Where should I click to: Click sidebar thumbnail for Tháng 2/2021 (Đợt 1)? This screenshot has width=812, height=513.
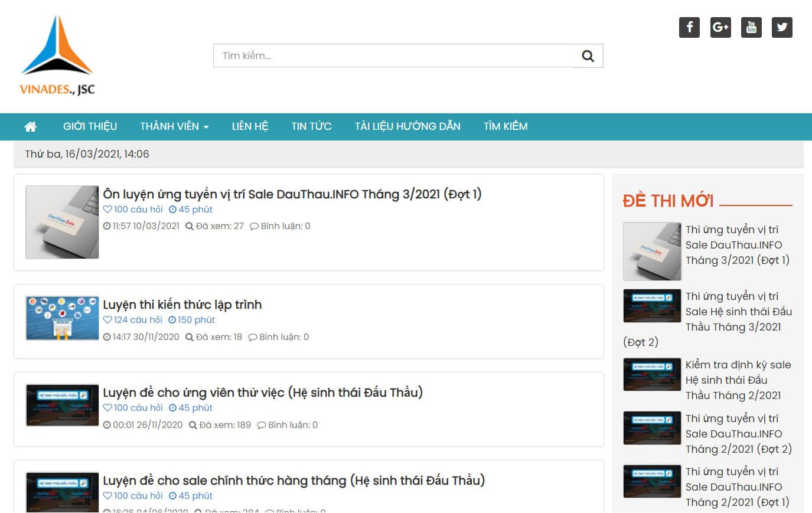(653, 481)
